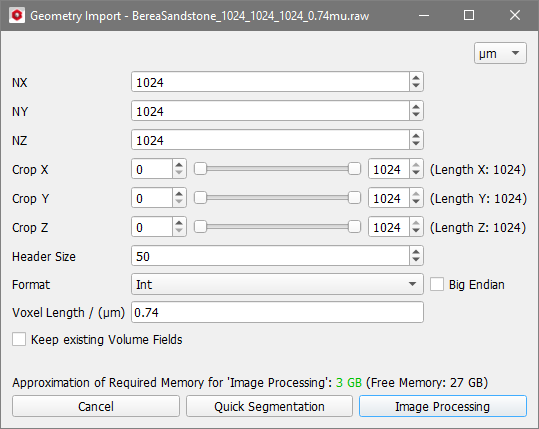Screen dimensions: 539x429
Task: Click the Crop Z maximum field
Action: tap(388, 227)
